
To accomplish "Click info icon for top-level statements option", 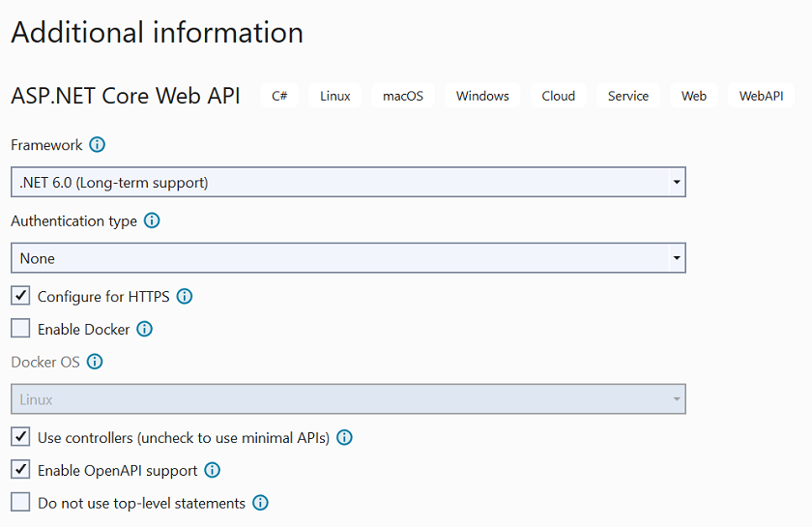I will click(x=260, y=503).
